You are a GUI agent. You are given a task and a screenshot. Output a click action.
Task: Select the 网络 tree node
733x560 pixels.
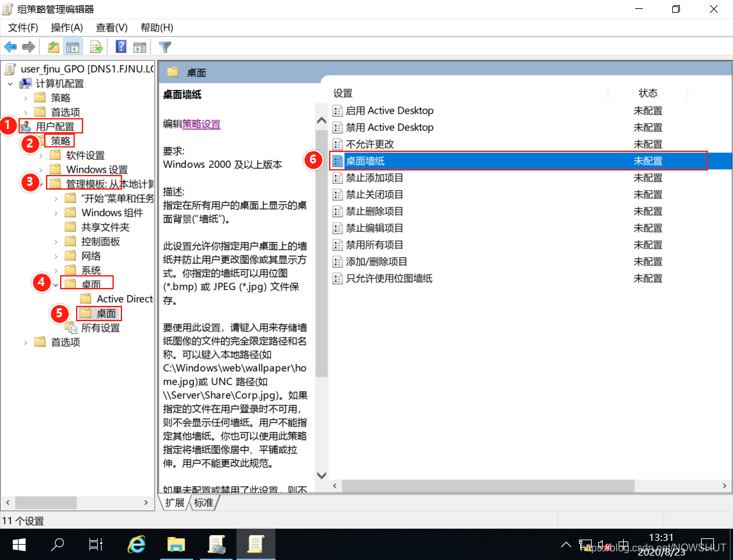click(91, 256)
